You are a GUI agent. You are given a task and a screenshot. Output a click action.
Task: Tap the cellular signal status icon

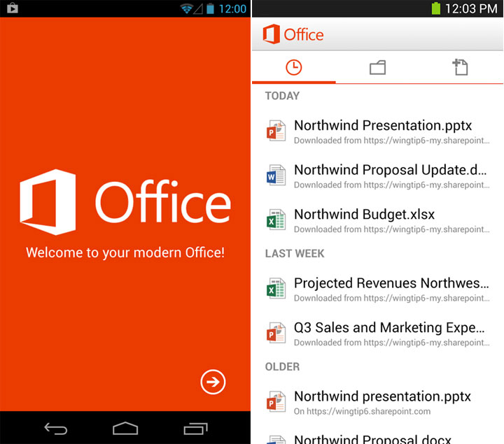(x=198, y=9)
